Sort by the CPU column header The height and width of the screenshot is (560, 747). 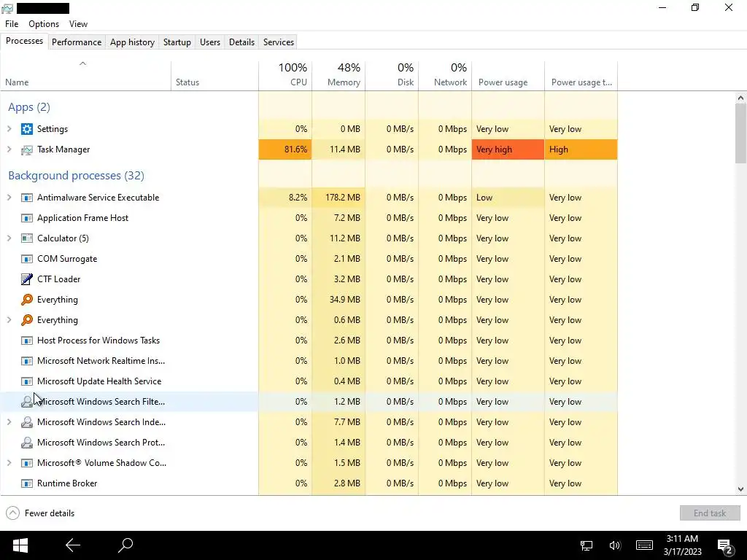285,75
